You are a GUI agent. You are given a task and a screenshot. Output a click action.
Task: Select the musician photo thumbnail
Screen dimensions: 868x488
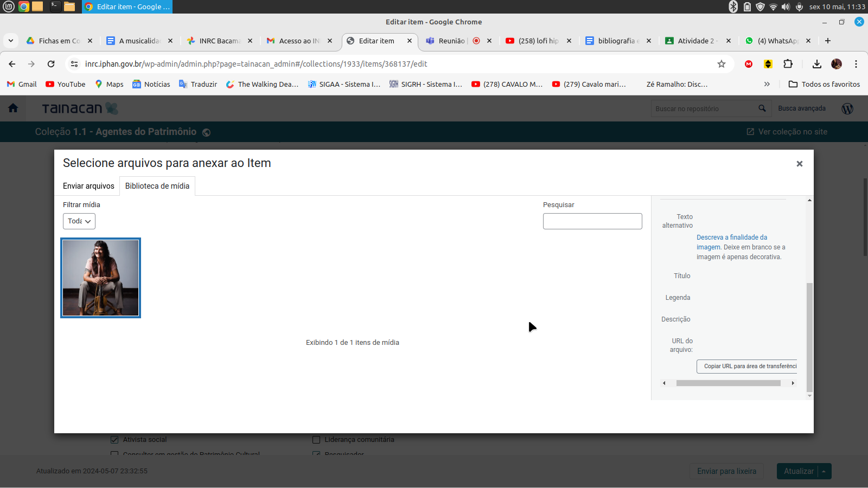click(x=100, y=278)
